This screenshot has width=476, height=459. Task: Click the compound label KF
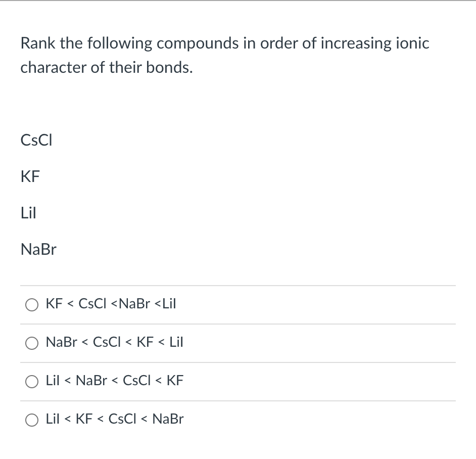click(30, 176)
